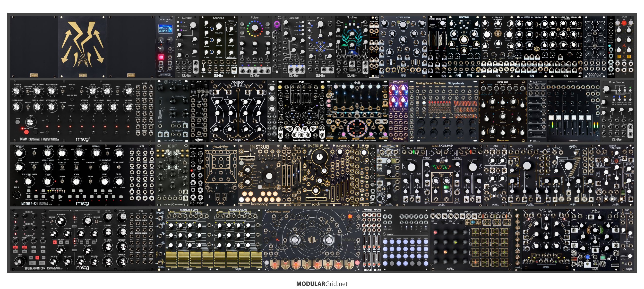The image size is (644, 289).
Task: Click Mother-32 left arrow (KB) button
Action: tap(52, 197)
